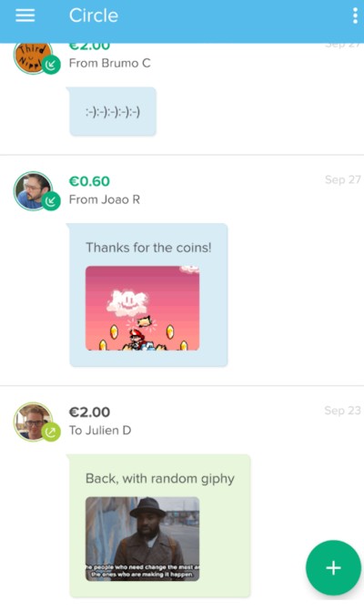Open Joao R's profile photo
Screen dimensions: 364x611
[33, 190]
